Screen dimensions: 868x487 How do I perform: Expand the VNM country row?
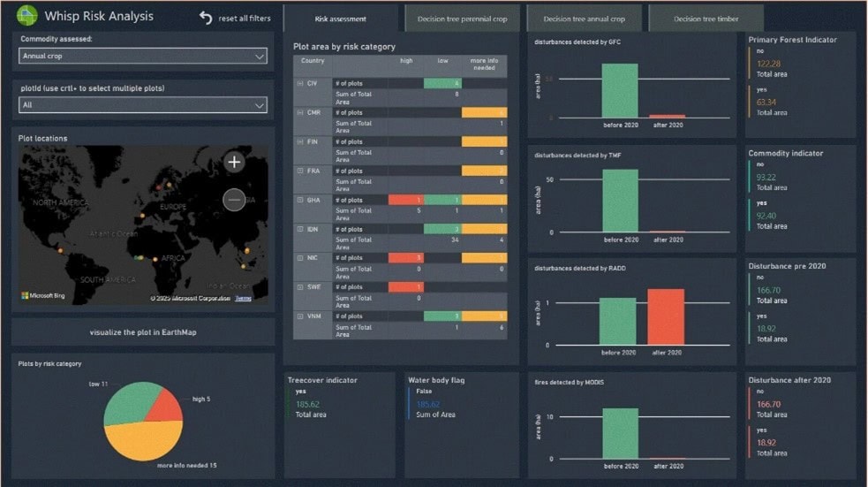301,316
